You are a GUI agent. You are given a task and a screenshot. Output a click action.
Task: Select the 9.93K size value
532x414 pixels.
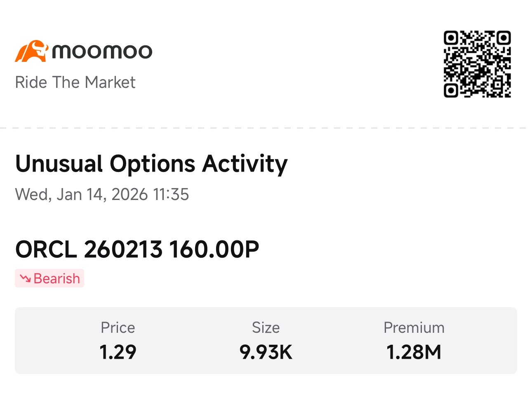266,352
